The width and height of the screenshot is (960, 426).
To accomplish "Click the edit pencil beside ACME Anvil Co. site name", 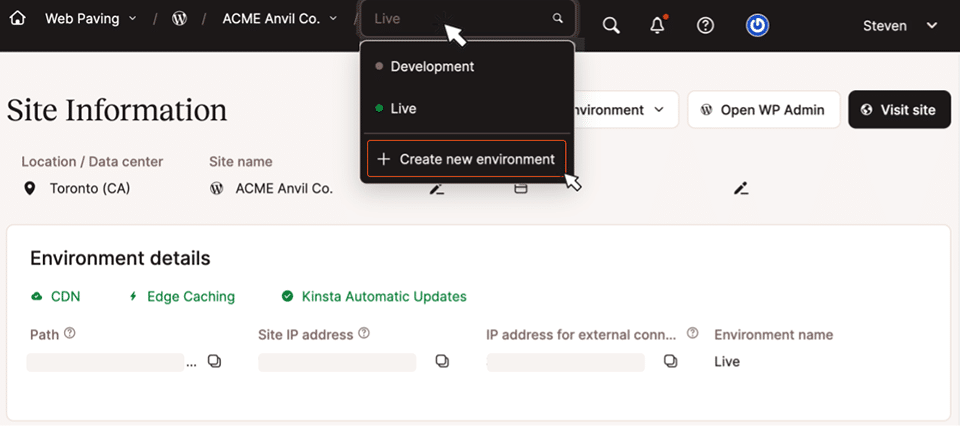I will click(x=436, y=188).
